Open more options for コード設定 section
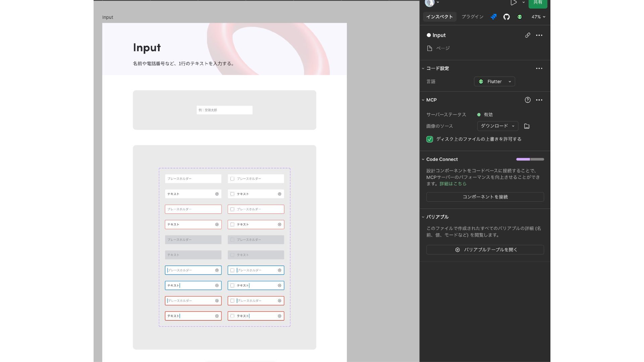The width and height of the screenshot is (644, 362). coord(539,68)
